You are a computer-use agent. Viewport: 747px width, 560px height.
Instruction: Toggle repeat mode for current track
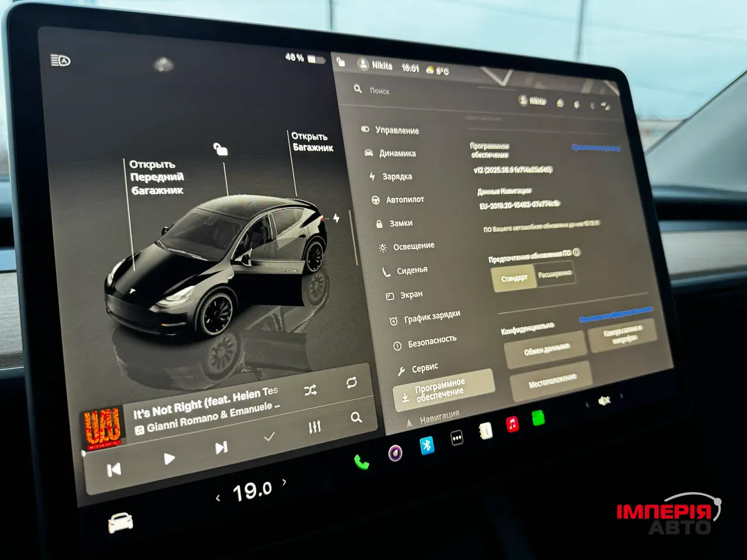point(350,382)
